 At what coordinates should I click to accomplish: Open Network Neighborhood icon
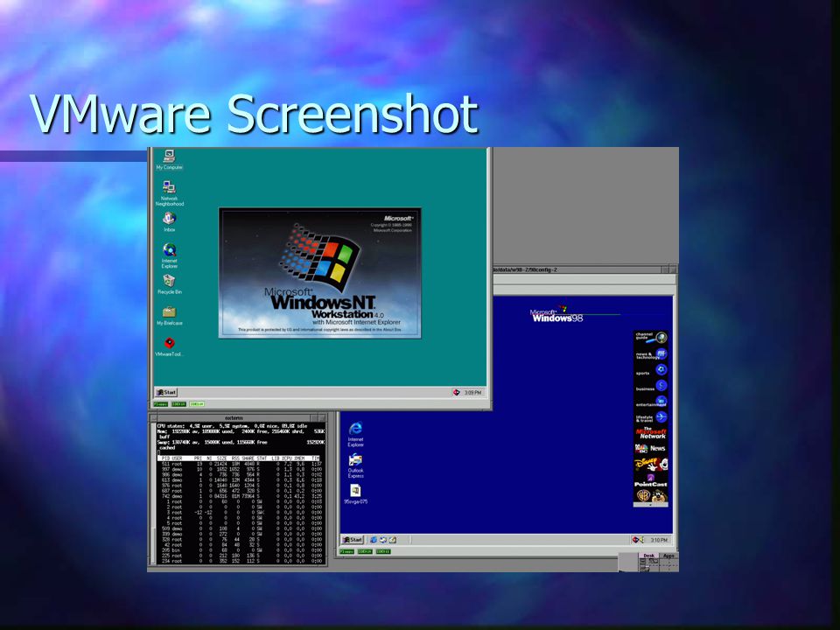pyautogui.click(x=169, y=192)
